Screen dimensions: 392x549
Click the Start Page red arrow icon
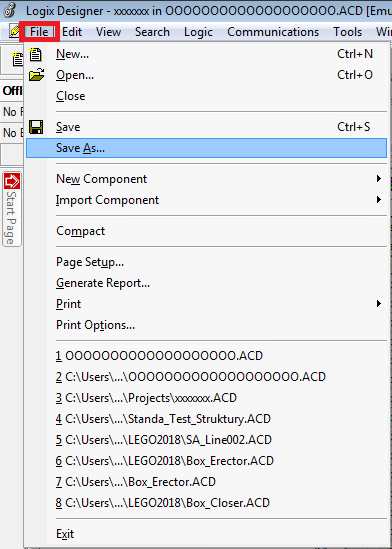pyautogui.click(x=12, y=181)
